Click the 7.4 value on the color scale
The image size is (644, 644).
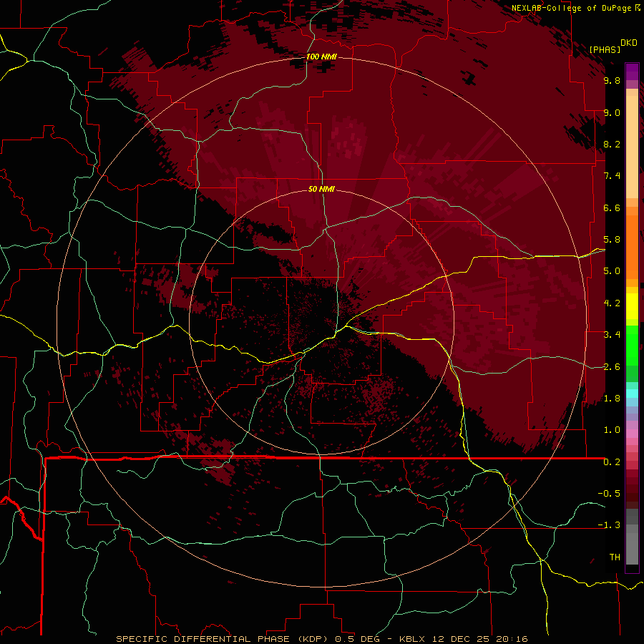(612, 176)
